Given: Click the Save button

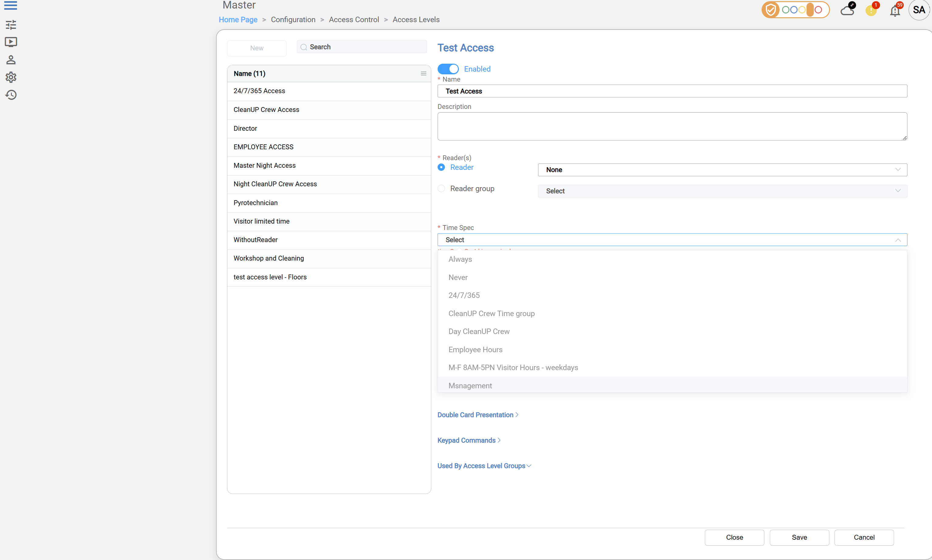Looking at the screenshot, I should [x=799, y=537].
